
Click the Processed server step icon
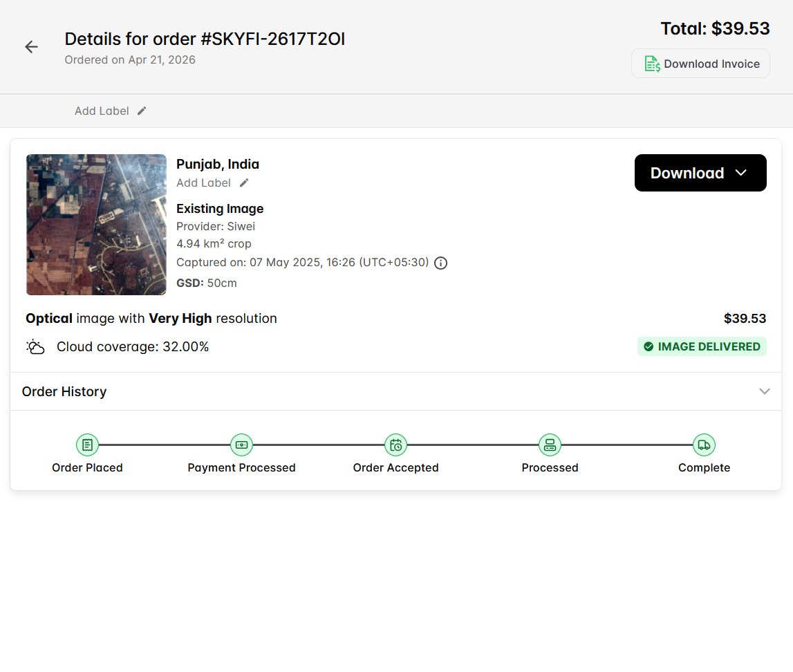tap(550, 445)
